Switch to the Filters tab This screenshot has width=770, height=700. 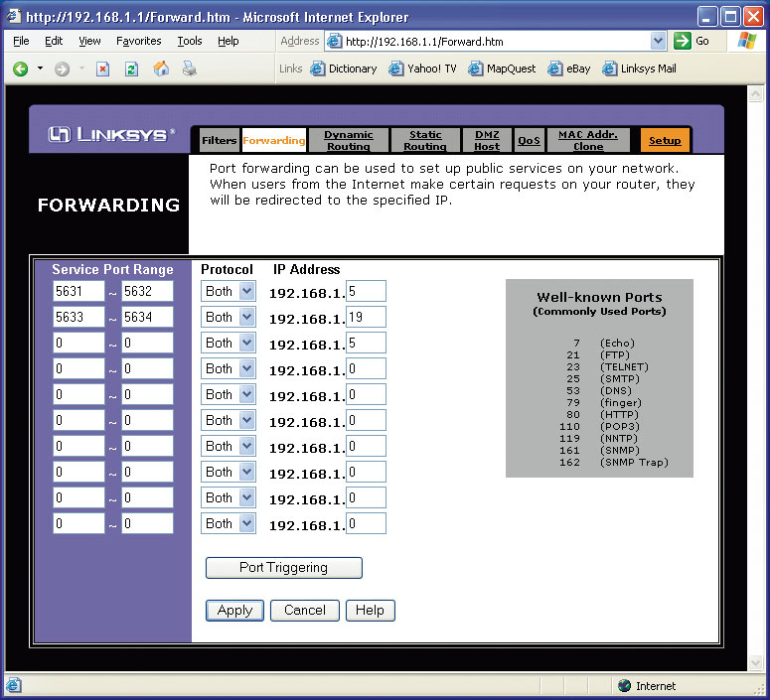(x=219, y=140)
